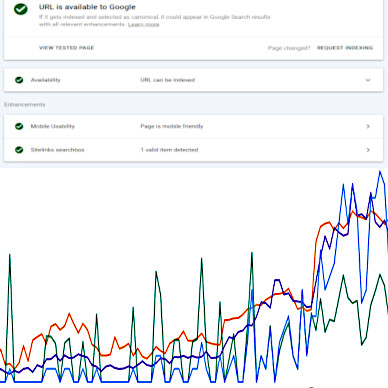Click View Tested Page
Viewport: 388px width, 388px height.
66,48
